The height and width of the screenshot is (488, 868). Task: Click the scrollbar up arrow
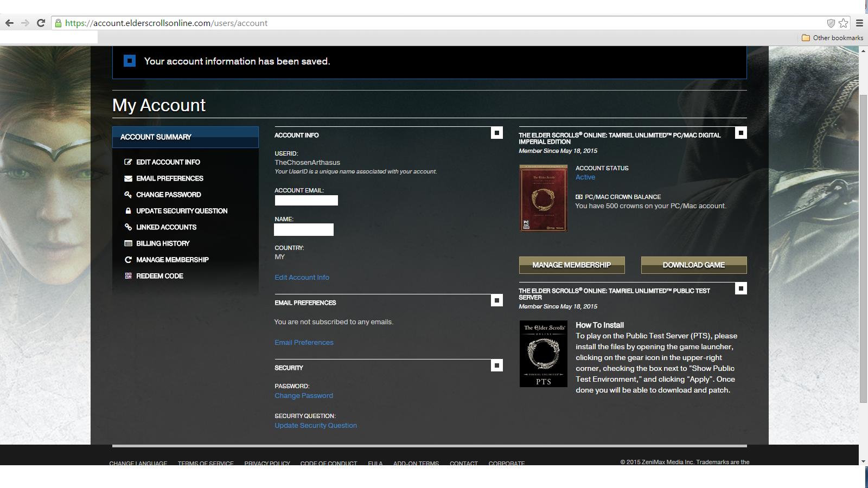pos(863,50)
